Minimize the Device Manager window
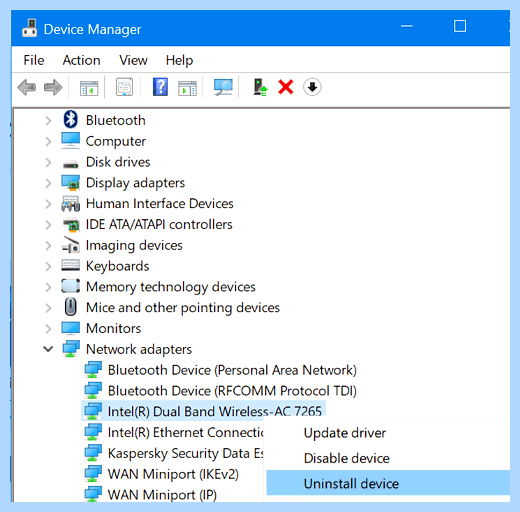The image size is (520, 512). 407,26
